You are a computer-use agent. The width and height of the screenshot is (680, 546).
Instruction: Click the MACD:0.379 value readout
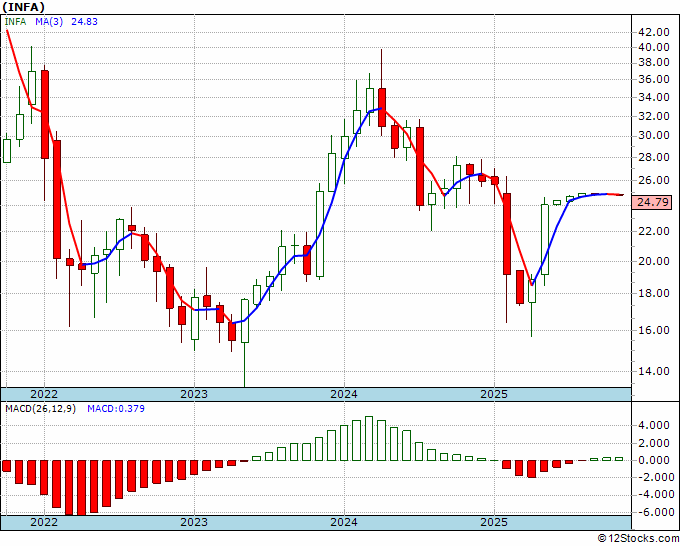[x=116, y=409]
